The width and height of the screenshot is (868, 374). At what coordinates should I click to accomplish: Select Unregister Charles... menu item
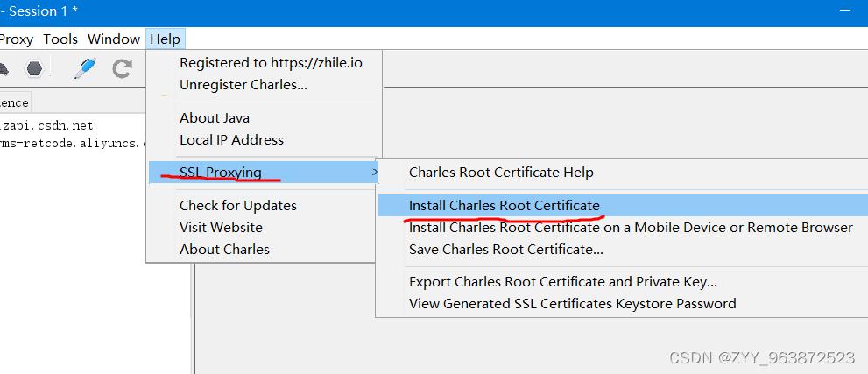(243, 85)
